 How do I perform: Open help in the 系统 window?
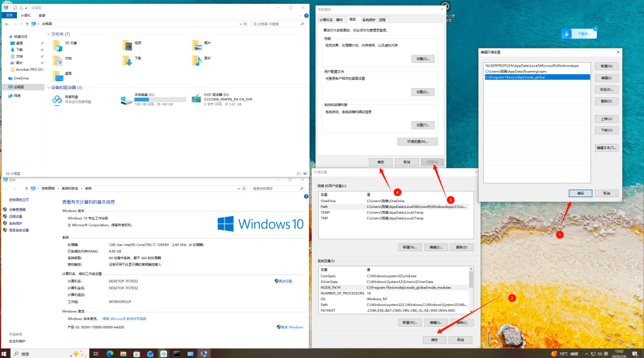[x=306, y=197]
